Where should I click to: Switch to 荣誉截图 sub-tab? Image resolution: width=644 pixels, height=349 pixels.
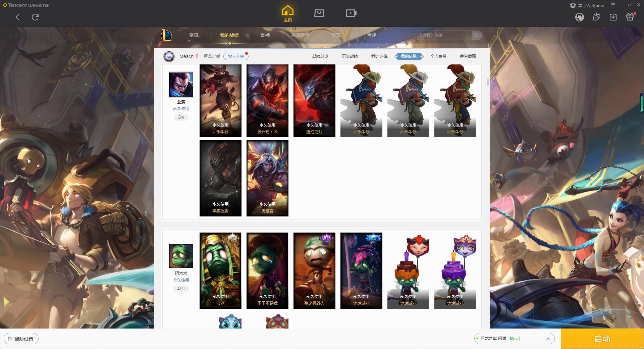(x=468, y=56)
